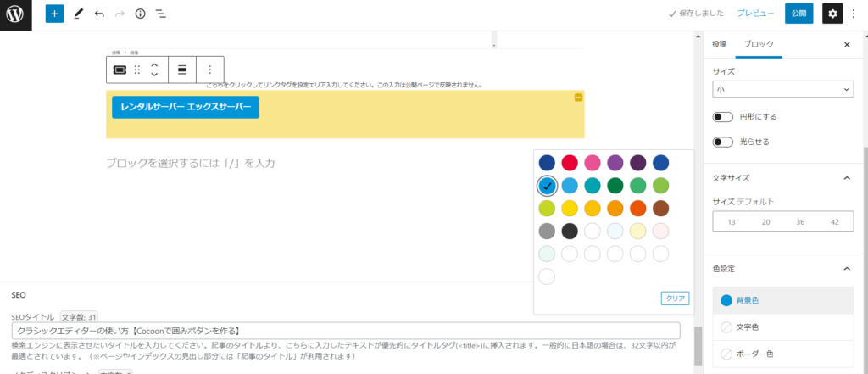Click the small yellow collapse icon on block
This screenshot has height=374, width=868.
click(578, 98)
